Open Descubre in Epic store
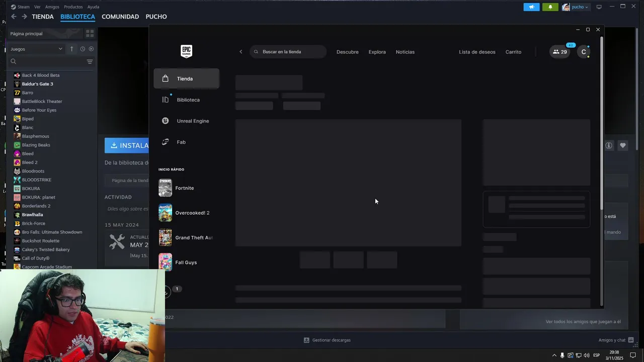This screenshot has height=362, width=644. coord(348,52)
